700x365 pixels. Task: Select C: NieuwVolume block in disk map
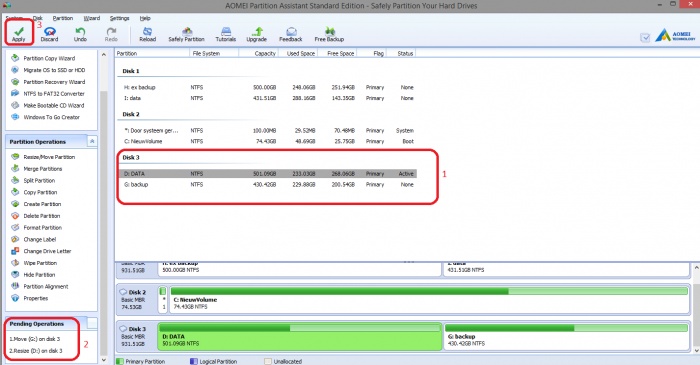[429, 299]
